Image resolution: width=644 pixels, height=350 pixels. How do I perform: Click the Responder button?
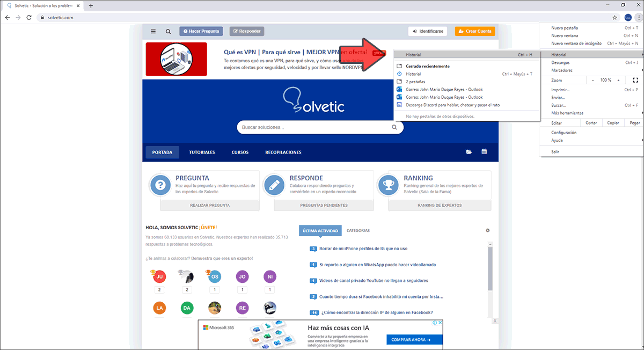pos(247,31)
